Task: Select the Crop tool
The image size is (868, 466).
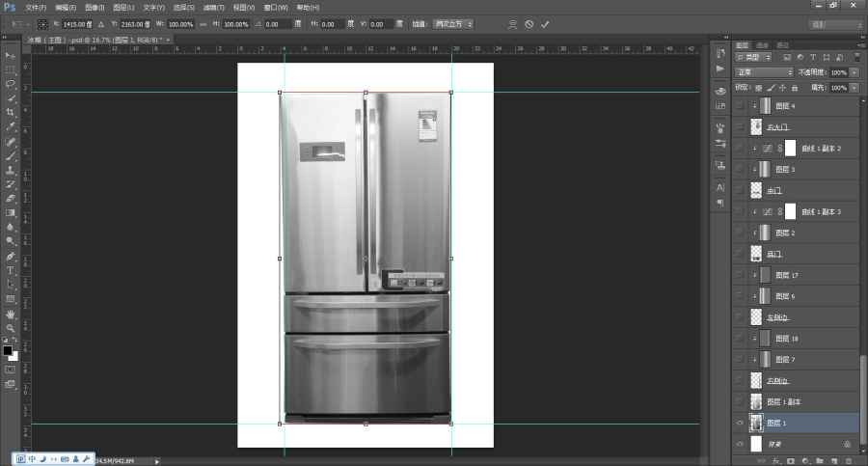Action: point(10,112)
